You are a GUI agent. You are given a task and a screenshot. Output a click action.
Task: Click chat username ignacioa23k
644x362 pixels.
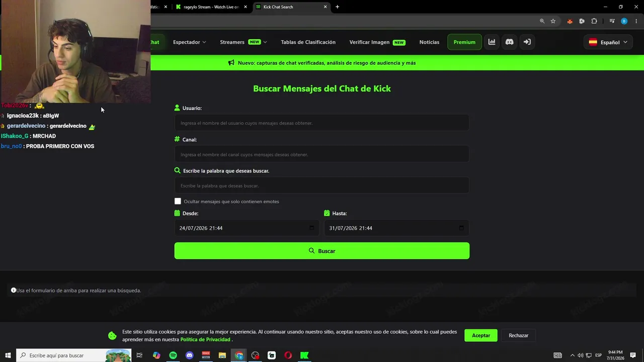pos(23,116)
